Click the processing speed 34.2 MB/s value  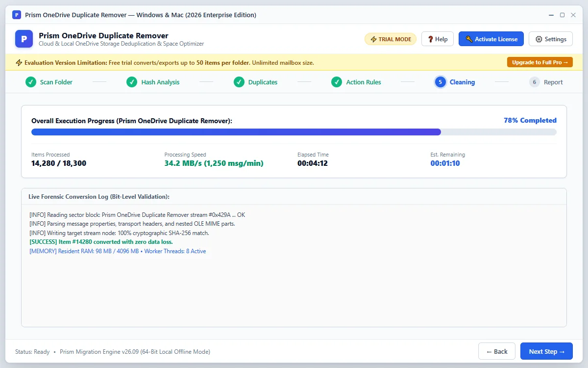pos(214,163)
